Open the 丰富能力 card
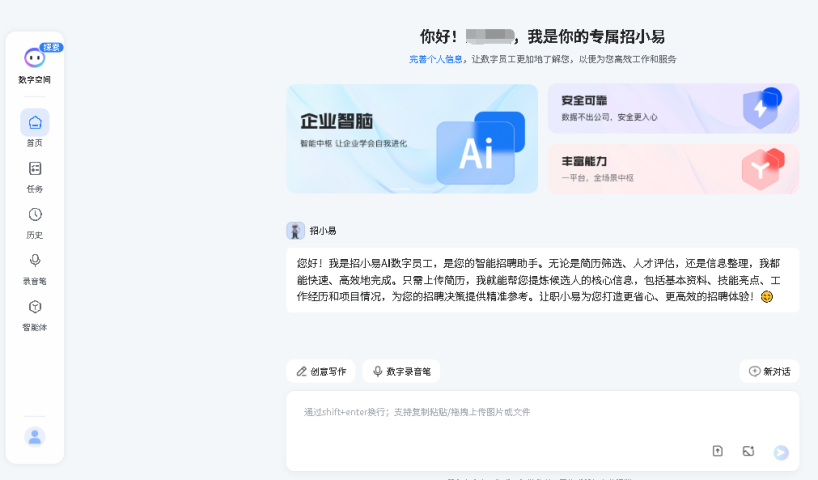 pyautogui.click(x=673, y=169)
